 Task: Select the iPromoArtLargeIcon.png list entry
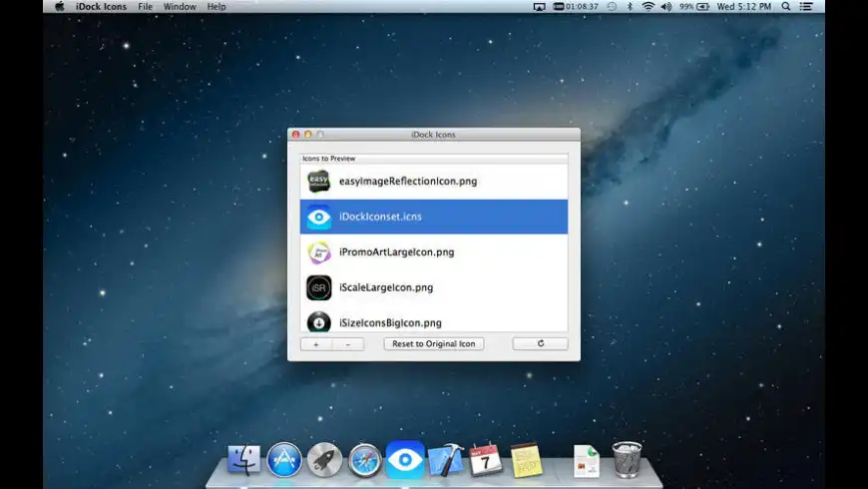coord(396,252)
